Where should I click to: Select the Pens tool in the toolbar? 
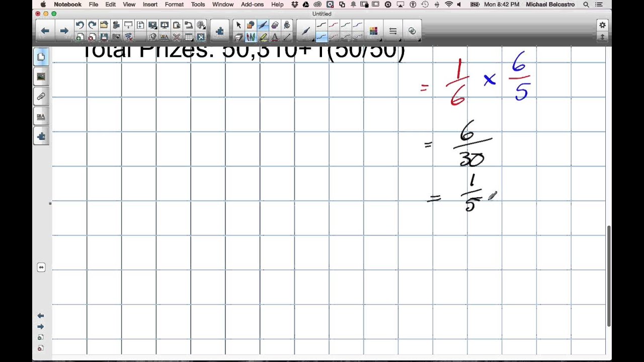pyautogui.click(x=263, y=25)
